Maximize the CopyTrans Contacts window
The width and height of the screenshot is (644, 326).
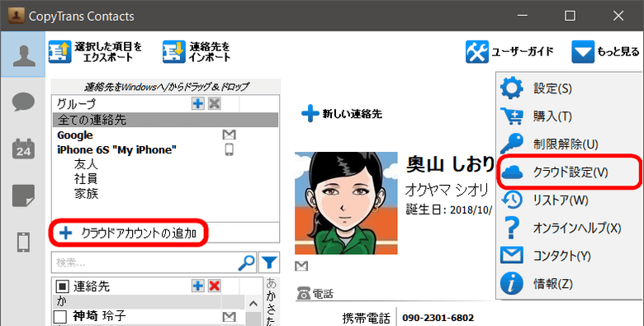(x=570, y=16)
